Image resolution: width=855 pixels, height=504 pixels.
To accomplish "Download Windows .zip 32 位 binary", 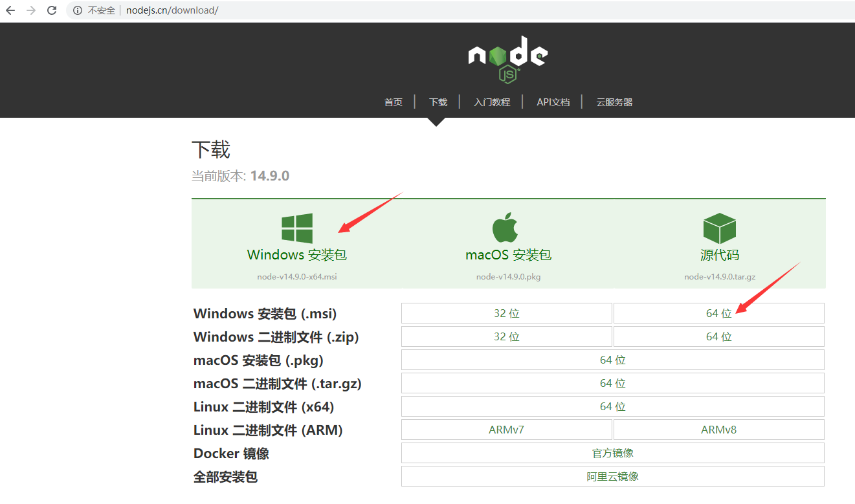I will tap(507, 336).
